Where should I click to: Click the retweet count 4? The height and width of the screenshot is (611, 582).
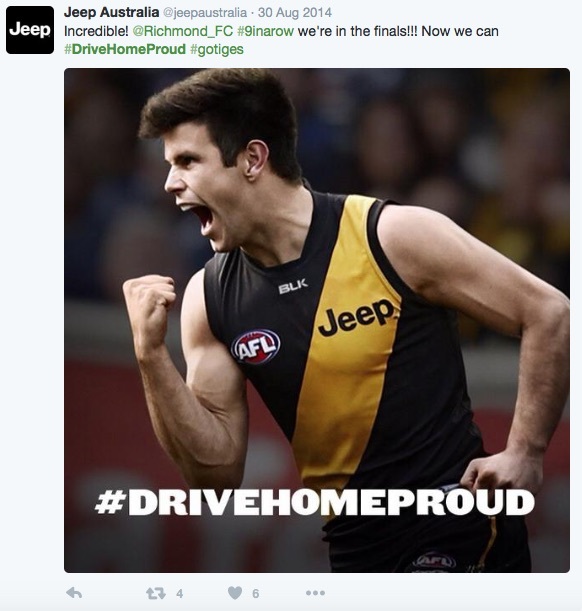point(180,593)
